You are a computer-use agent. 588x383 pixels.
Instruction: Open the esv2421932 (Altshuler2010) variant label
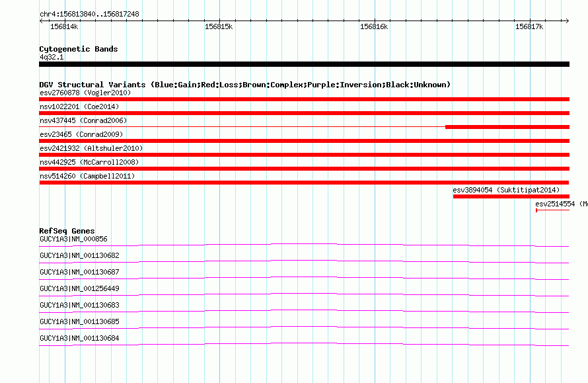tap(91, 149)
